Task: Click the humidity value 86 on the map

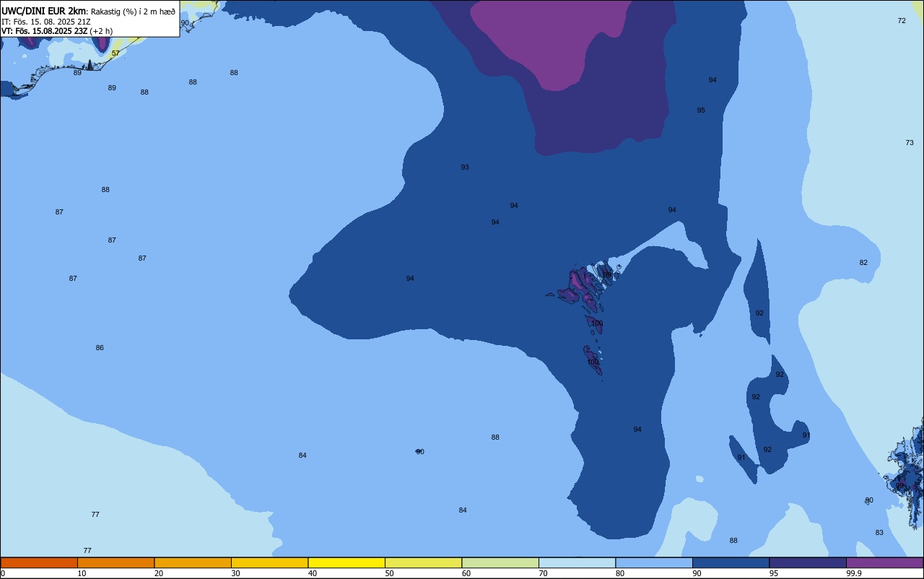Action: point(100,348)
